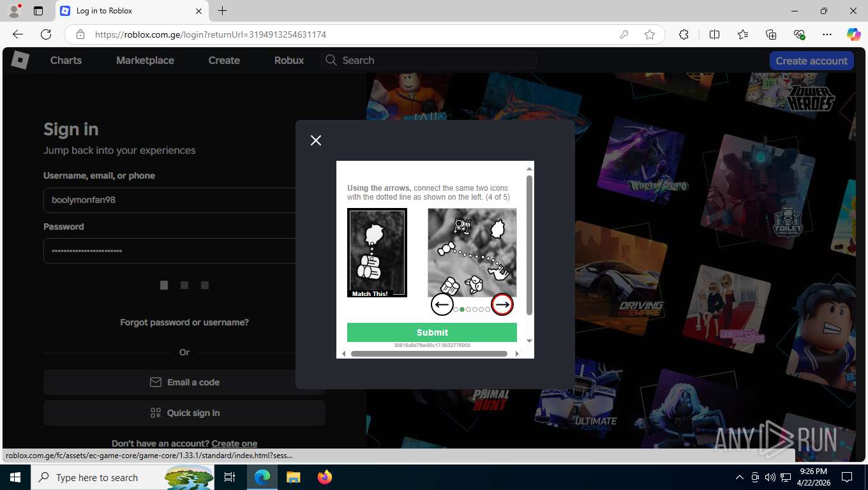Open the Favorites list
This screenshot has height=490, width=868.
click(x=743, y=34)
